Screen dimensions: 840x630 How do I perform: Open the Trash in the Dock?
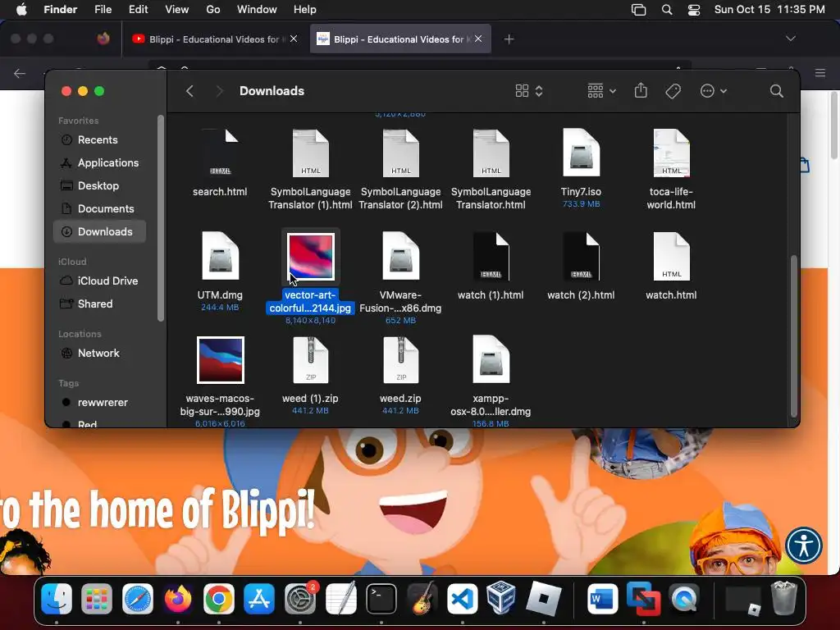point(783,598)
